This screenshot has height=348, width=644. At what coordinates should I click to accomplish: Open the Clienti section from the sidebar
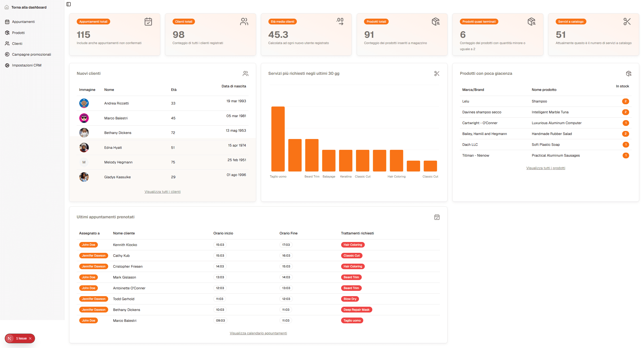tap(17, 43)
